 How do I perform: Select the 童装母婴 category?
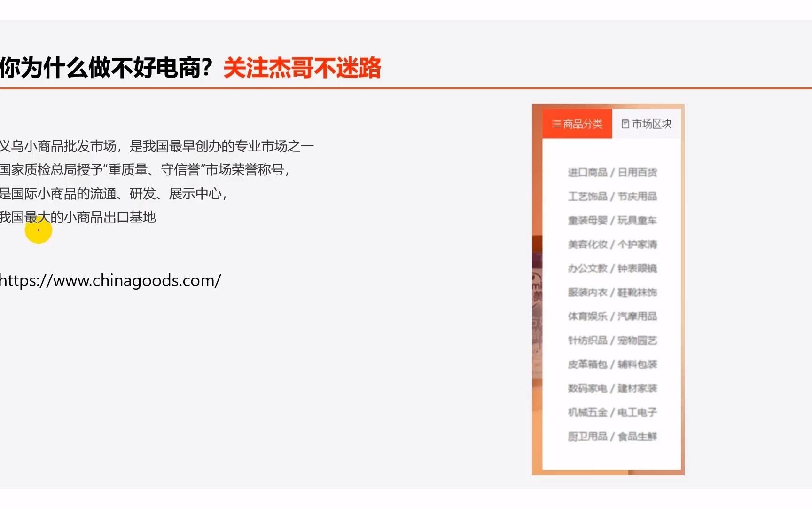pyautogui.click(x=587, y=221)
